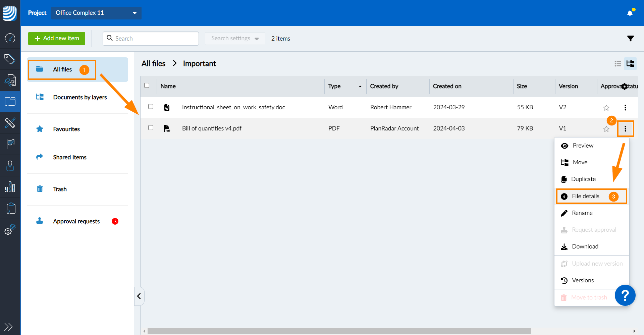Viewport: 644px width, 335px height.
Task: Open the dashboard gauge icon in sidebar
Action: point(10,38)
